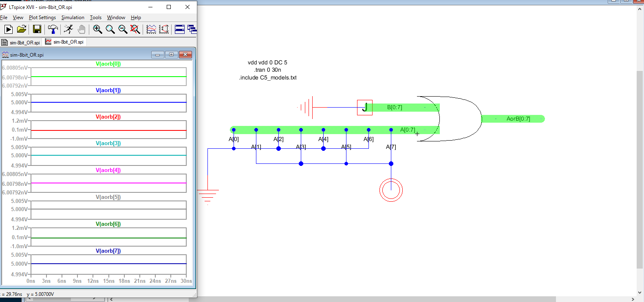
Task: Click the A[7] net label in the schematic
Action: click(x=391, y=147)
